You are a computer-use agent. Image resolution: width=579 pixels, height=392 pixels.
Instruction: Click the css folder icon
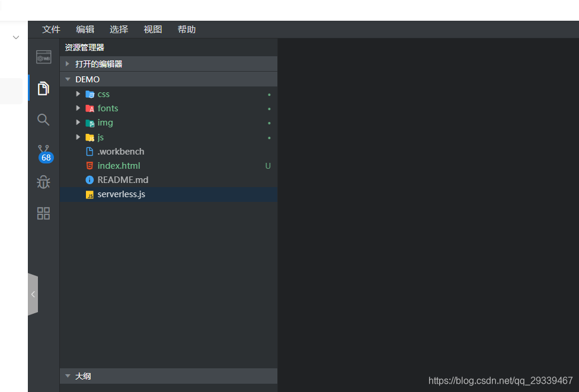tap(89, 95)
